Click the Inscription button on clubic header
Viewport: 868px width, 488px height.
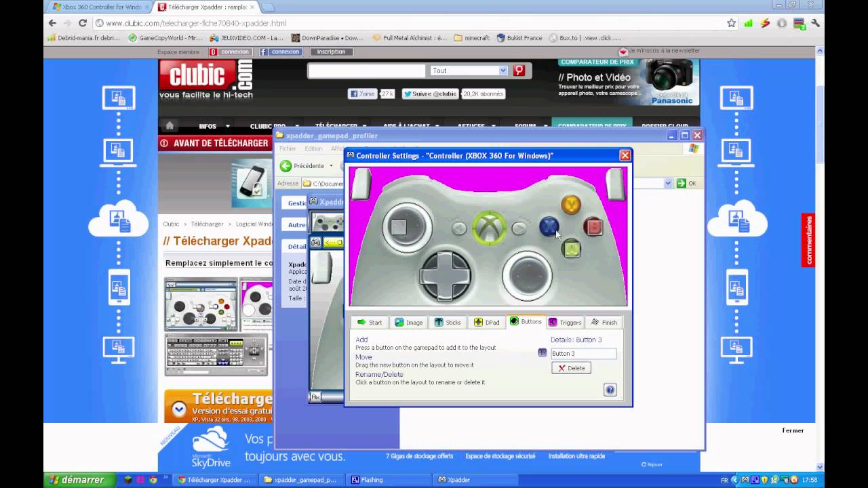tap(332, 52)
